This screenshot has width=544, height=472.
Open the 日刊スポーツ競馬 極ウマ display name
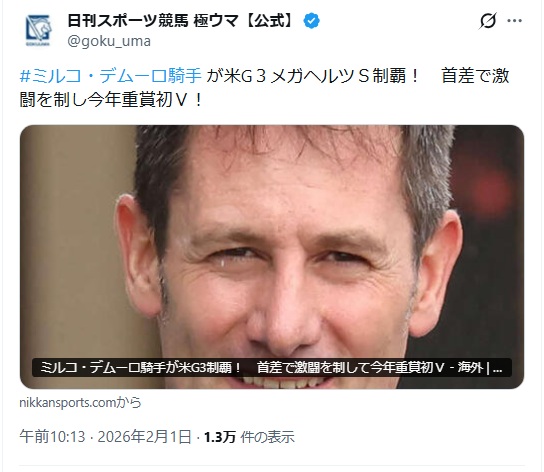click(x=153, y=21)
